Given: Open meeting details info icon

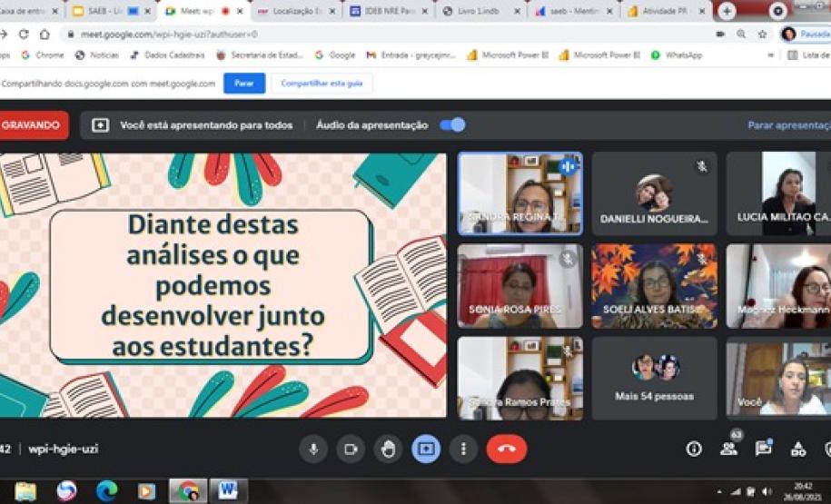Looking at the screenshot, I should pyautogui.click(x=694, y=449).
